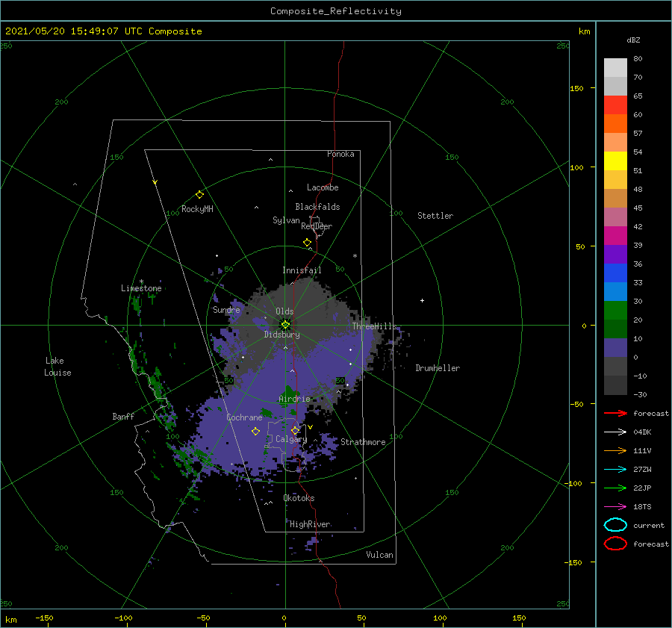Click the Calgary city label
This screenshot has width=672, height=628.
[291, 439]
